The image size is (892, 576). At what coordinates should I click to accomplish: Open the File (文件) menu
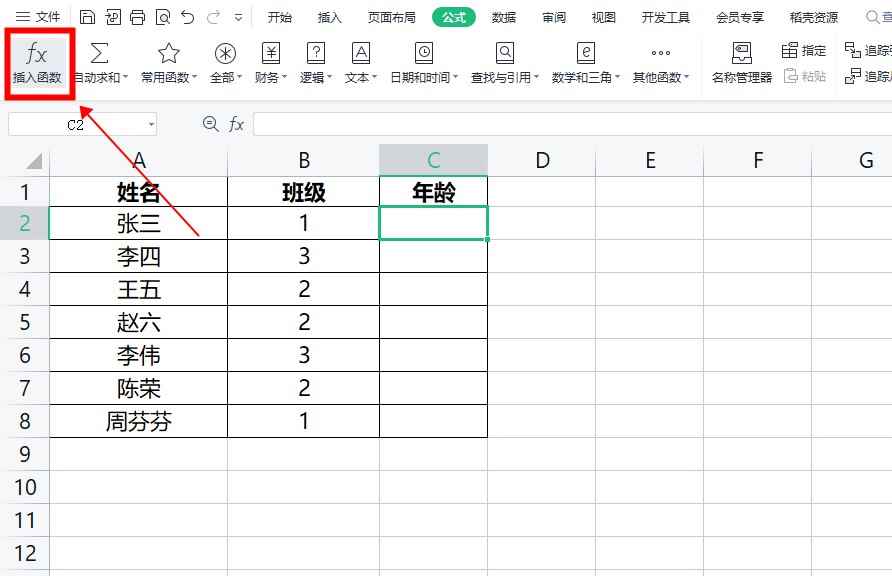pyautogui.click(x=40, y=16)
